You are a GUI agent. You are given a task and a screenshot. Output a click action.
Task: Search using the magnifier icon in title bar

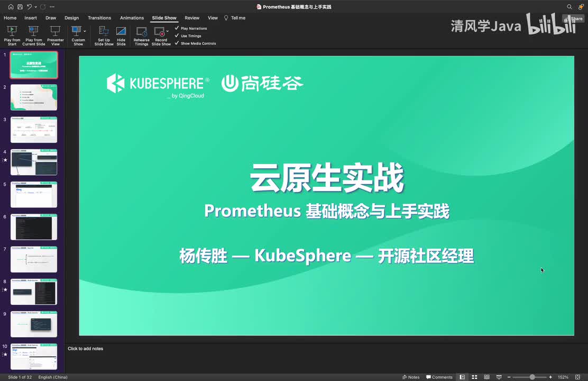pos(569,7)
